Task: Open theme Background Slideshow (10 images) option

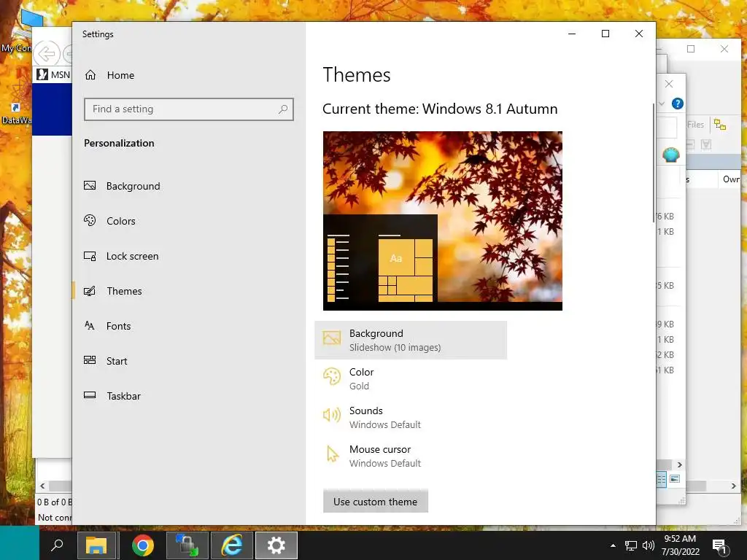Action: (411, 340)
